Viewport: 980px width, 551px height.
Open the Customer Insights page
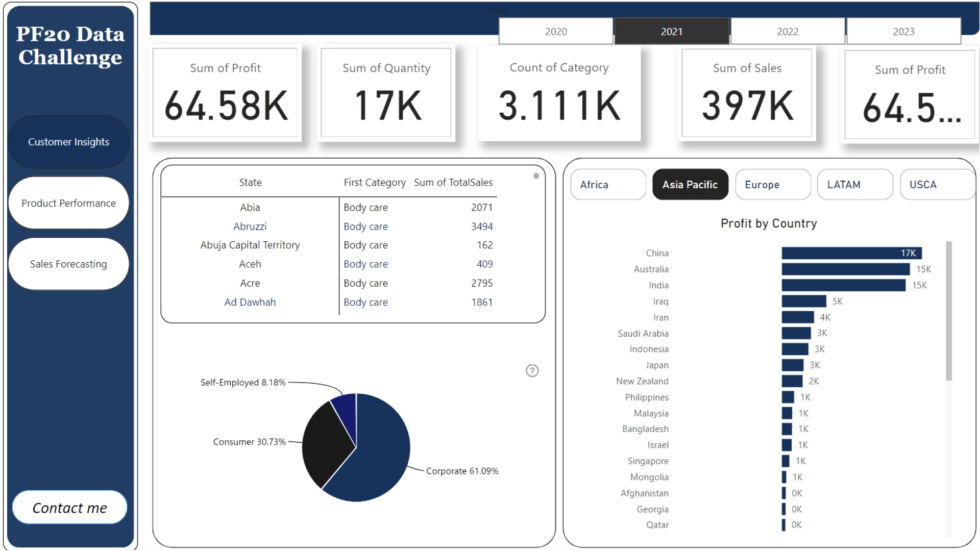click(68, 142)
